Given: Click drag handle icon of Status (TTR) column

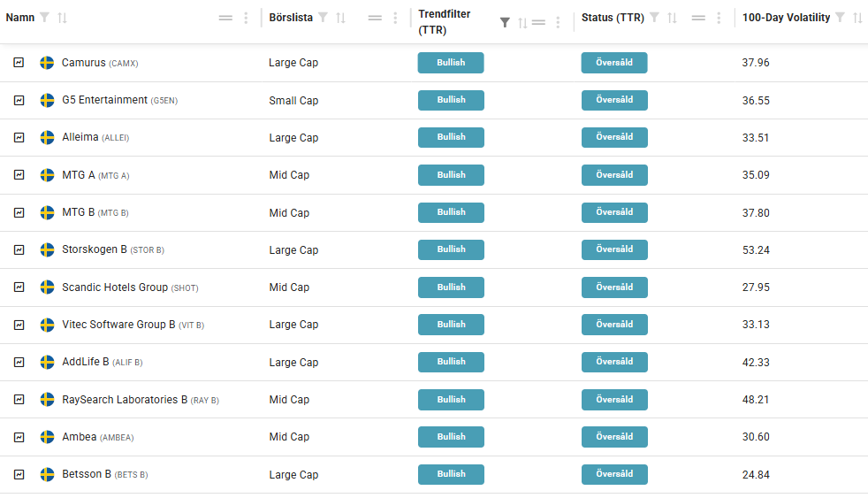Looking at the screenshot, I should (x=698, y=18).
